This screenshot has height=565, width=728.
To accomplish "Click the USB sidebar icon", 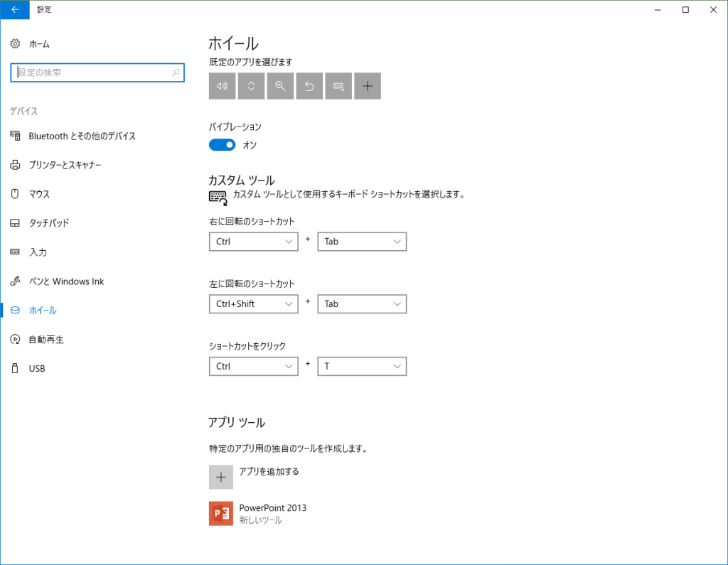I will pos(15,368).
